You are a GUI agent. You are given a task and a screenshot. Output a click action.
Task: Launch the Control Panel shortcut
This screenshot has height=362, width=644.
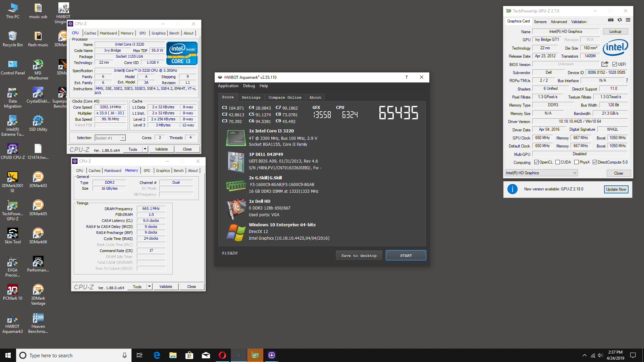[x=13, y=67]
